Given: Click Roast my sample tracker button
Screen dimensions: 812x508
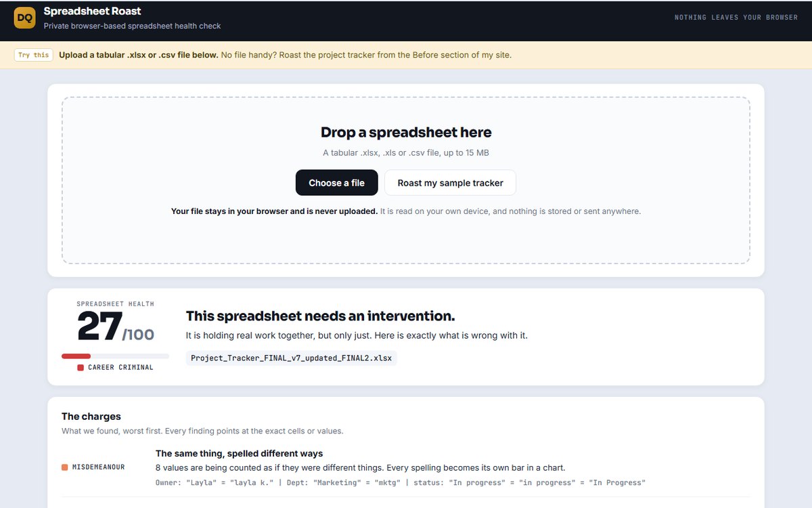Looking at the screenshot, I should click(450, 183).
